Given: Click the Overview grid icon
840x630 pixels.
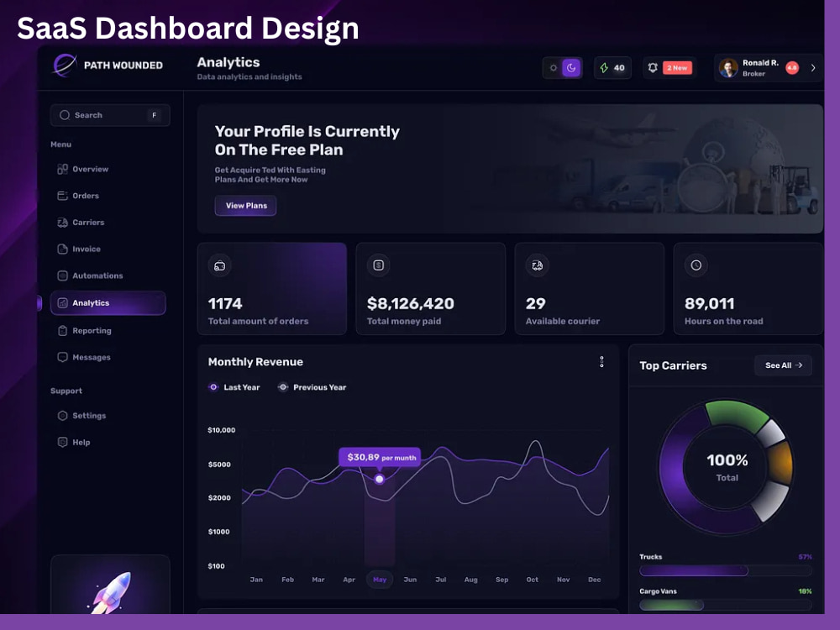Looking at the screenshot, I should pos(62,170).
